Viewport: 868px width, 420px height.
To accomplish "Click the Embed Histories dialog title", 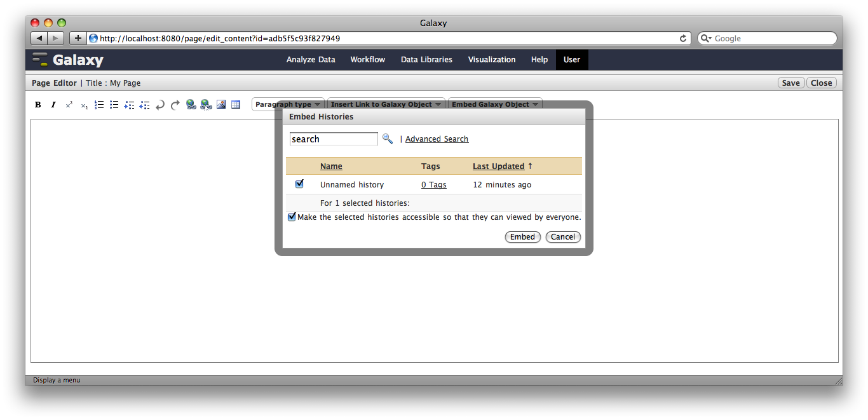I will tap(321, 117).
